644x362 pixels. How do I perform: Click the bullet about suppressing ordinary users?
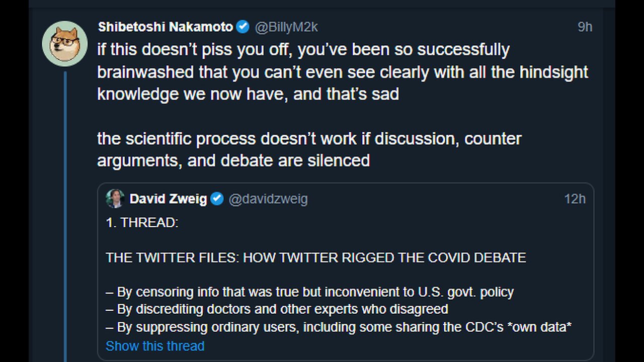(x=339, y=327)
